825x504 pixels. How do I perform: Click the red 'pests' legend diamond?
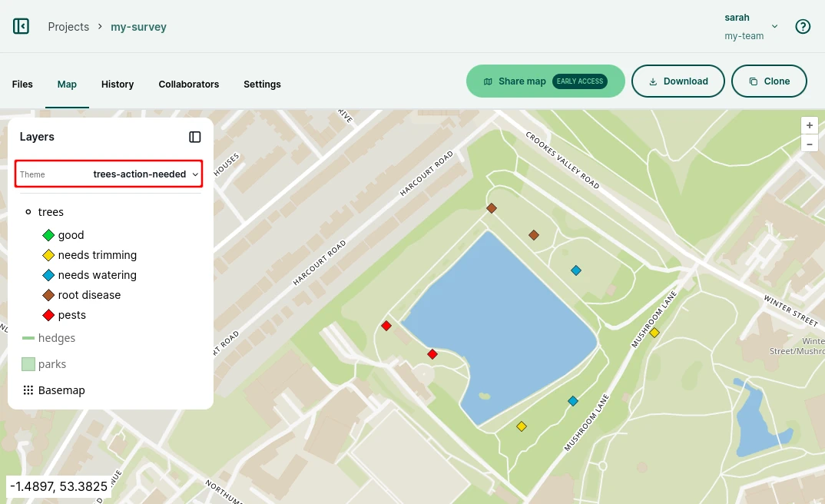point(48,315)
